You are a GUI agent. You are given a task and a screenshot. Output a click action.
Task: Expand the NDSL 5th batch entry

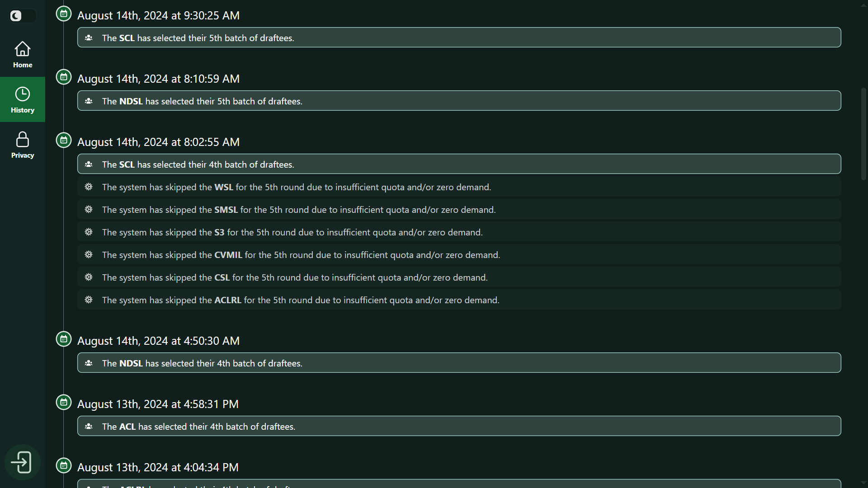point(459,101)
